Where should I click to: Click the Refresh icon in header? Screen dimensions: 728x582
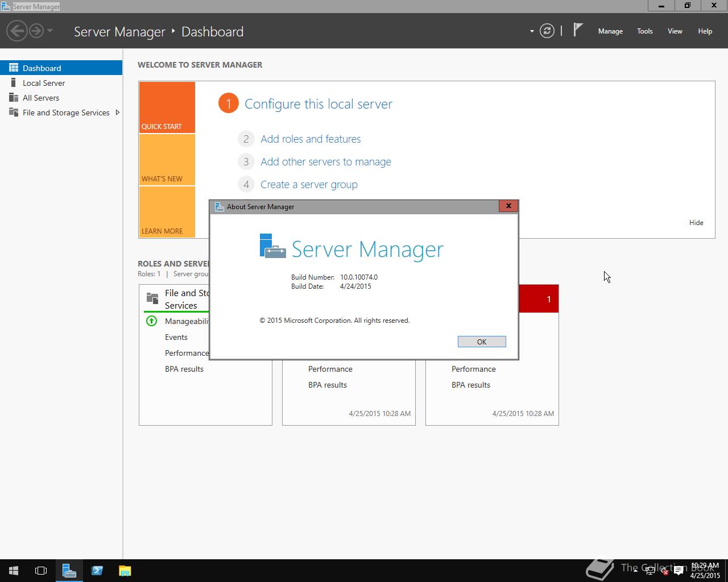547,31
